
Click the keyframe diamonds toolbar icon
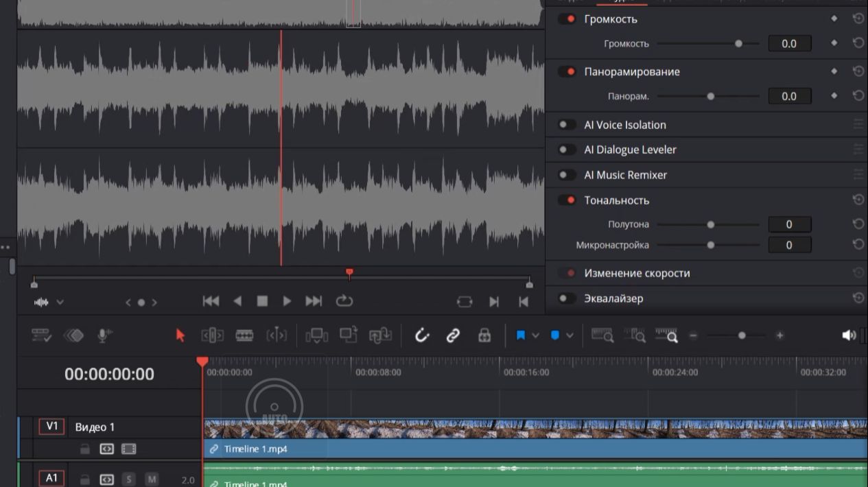(x=73, y=335)
